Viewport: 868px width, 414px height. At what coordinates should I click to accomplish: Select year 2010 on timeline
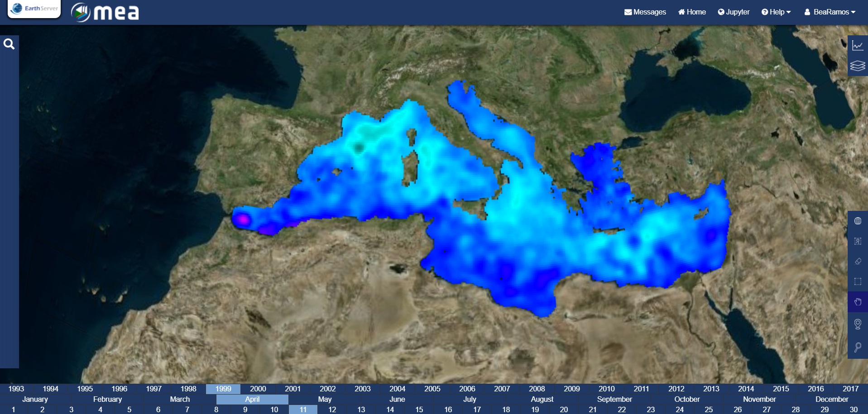tap(607, 389)
